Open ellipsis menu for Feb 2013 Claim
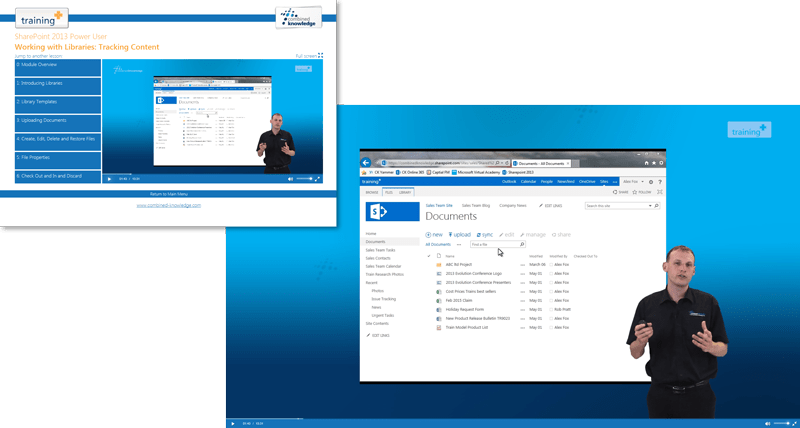This screenshot has height=428, width=800. coord(522,300)
